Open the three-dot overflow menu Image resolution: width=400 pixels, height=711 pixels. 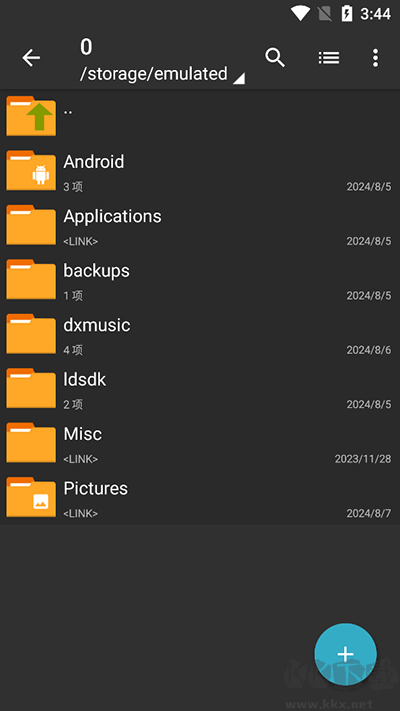coord(375,58)
